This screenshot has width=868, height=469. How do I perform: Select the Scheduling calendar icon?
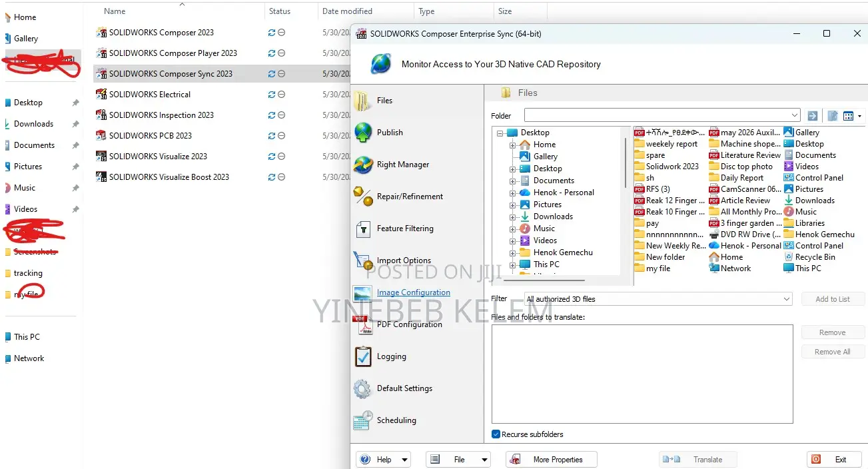coord(363,420)
